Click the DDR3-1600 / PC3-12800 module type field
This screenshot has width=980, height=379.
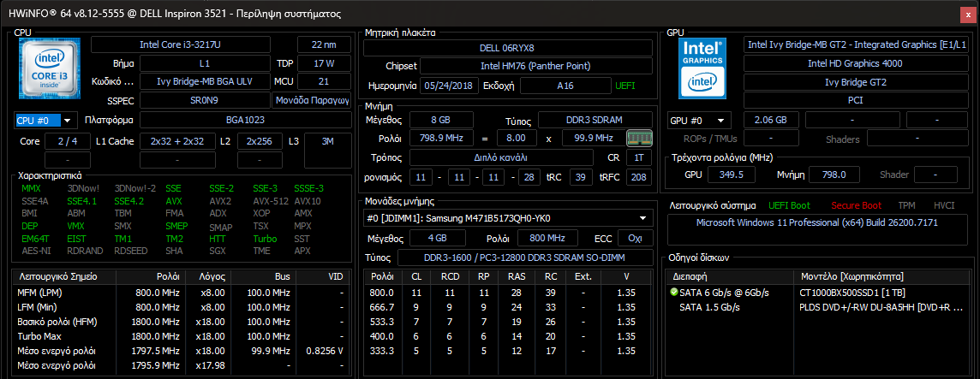tap(525, 258)
